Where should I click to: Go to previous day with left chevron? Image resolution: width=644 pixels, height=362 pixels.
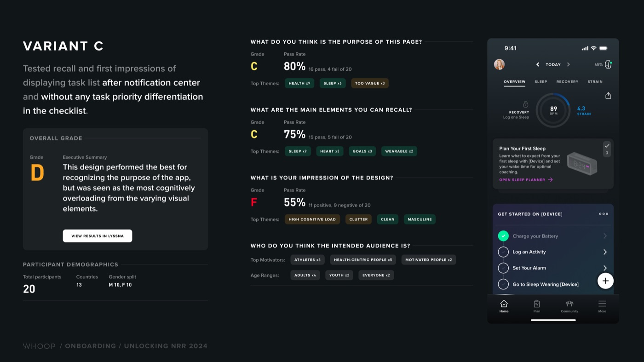(538, 64)
